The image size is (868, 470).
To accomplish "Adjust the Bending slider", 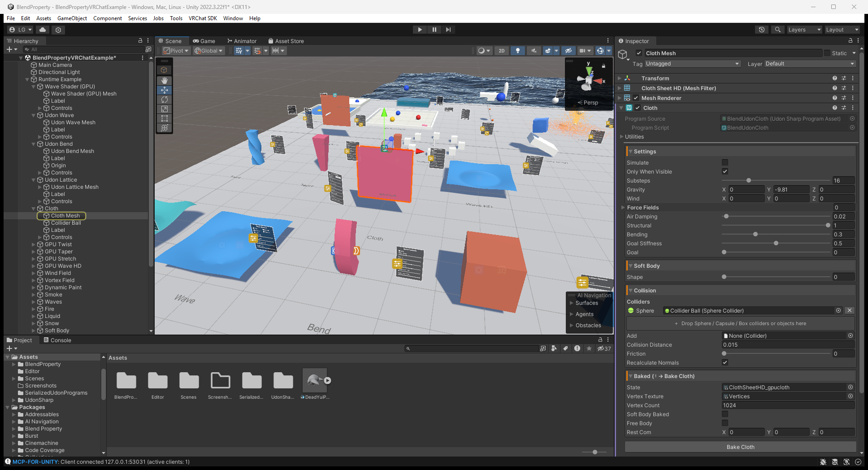I will click(x=776, y=234).
